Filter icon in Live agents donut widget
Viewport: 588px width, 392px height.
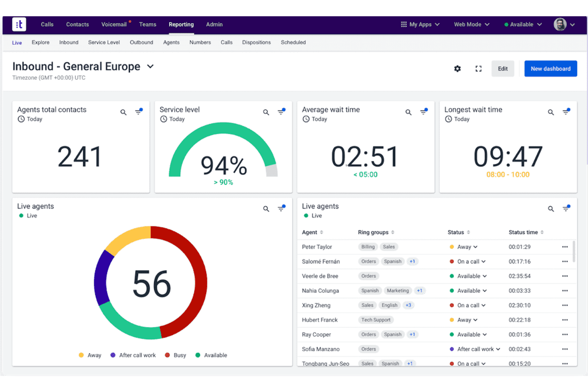(281, 208)
